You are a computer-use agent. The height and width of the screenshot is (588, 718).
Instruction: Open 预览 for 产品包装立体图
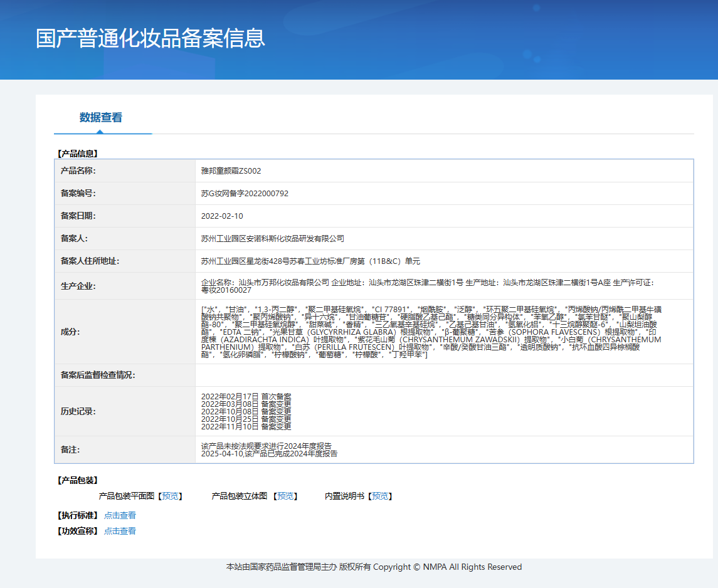pos(285,496)
